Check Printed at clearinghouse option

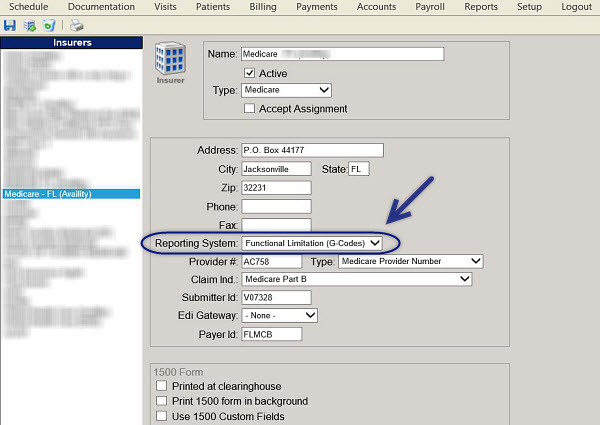tap(161, 386)
